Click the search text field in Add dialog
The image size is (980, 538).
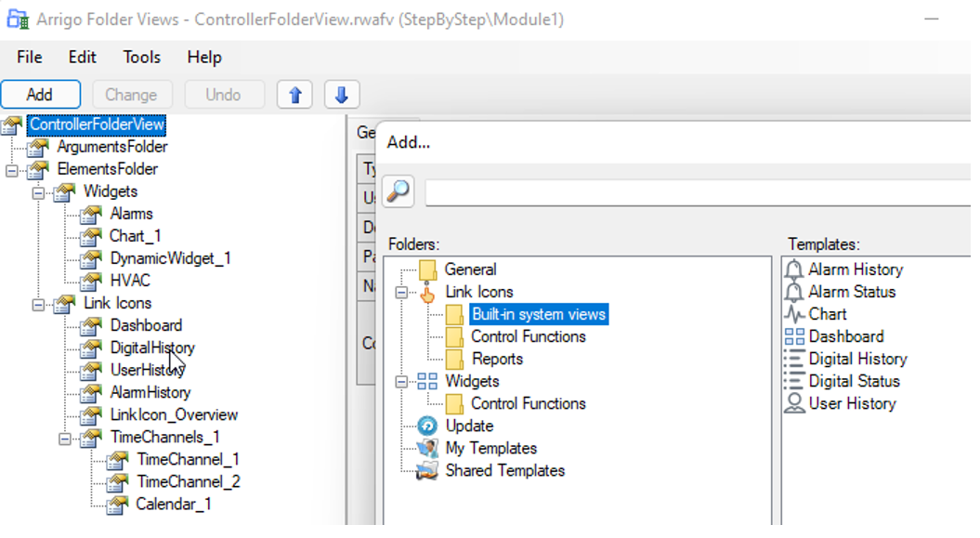(x=698, y=192)
